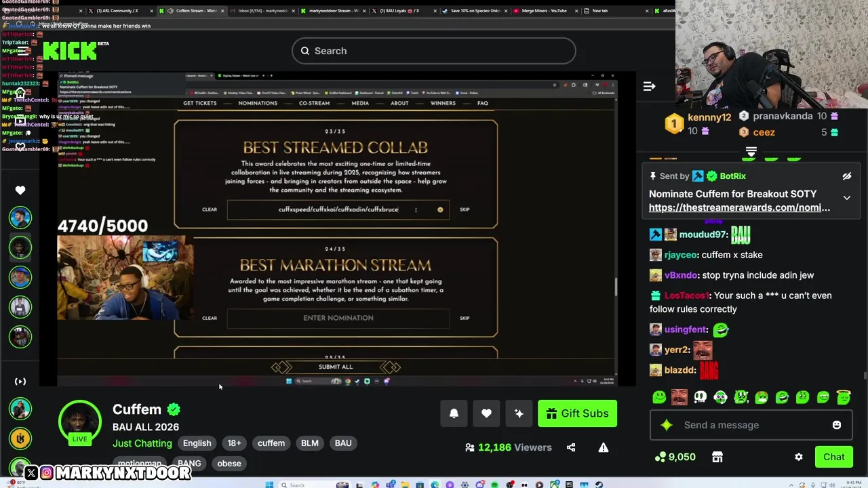
Task: Toggle stream notifications bell
Action: [x=454, y=413]
